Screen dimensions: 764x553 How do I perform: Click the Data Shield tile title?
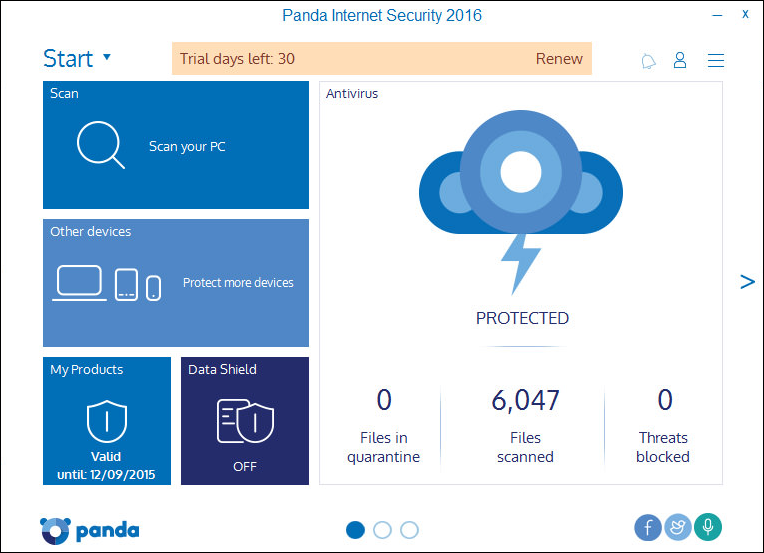pyautogui.click(x=222, y=369)
